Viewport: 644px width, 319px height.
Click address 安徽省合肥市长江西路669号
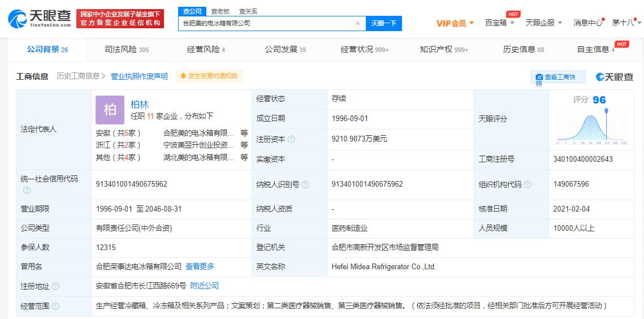click(x=141, y=286)
